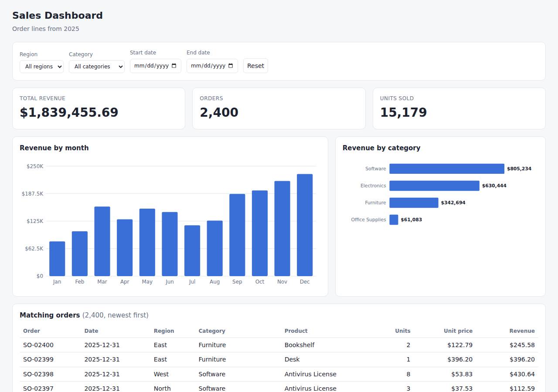558x392 pixels.
Task: Click the Oct month axis label
Action: point(260,282)
